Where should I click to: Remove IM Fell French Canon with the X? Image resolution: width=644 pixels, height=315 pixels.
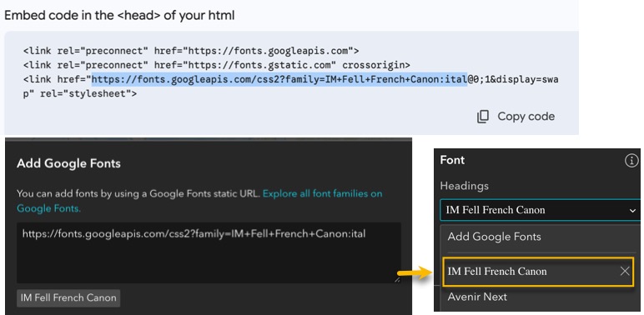[x=625, y=271]
